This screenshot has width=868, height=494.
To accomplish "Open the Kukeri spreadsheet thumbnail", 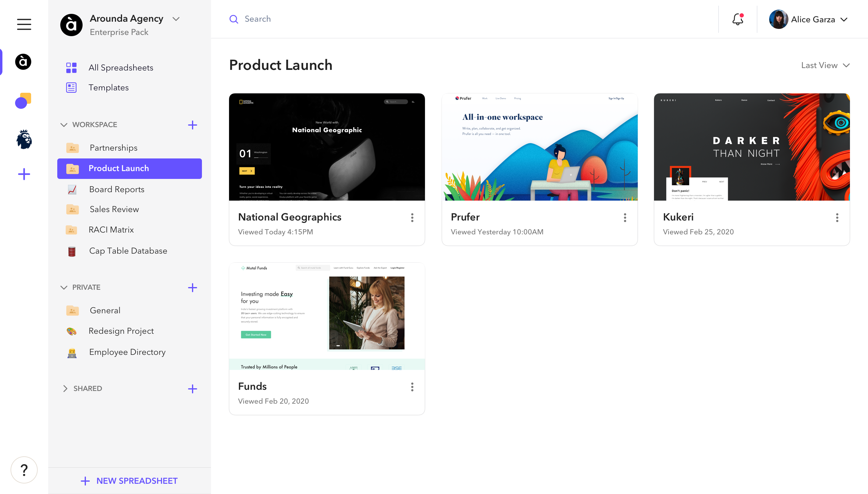I will [x=752, y=147].
